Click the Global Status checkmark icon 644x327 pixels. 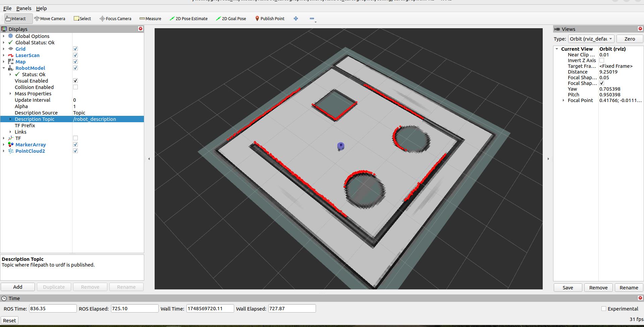tap(11, 42)
